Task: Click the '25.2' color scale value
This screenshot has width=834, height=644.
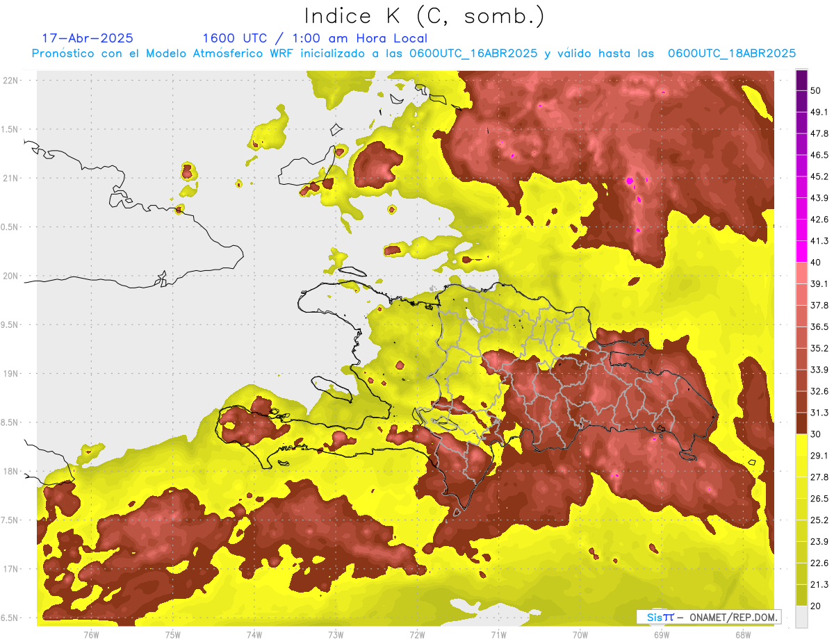Action: coord(819,520)
